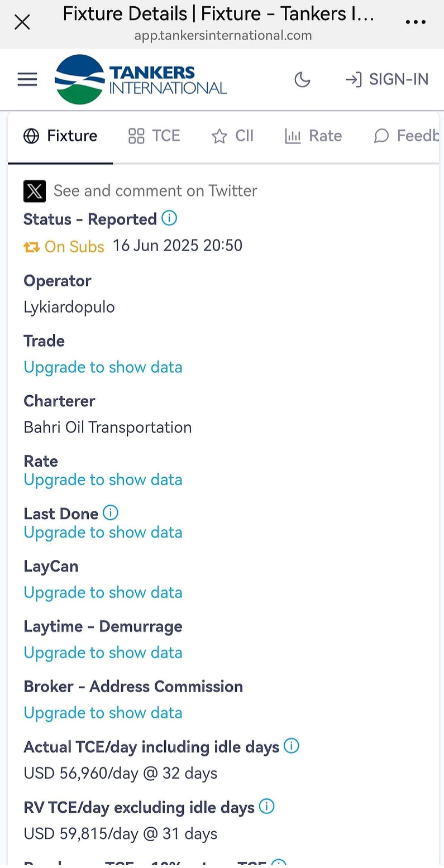444x868 pixels.
Task: Click the app.tankersinternational.com address text
Action: point(223,36)
